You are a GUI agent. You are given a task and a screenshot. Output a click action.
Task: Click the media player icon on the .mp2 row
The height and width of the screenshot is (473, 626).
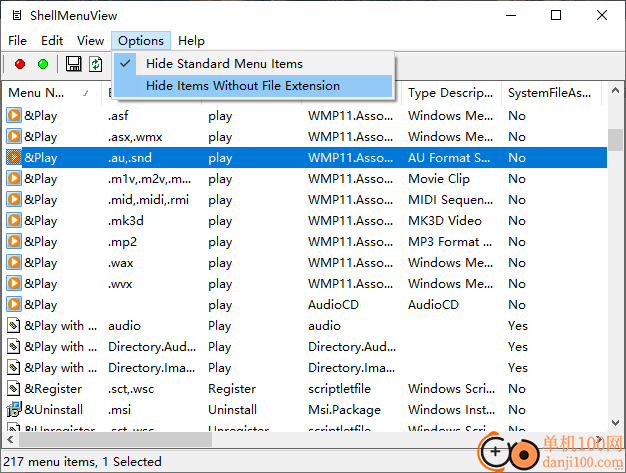[x=14, y=241]
